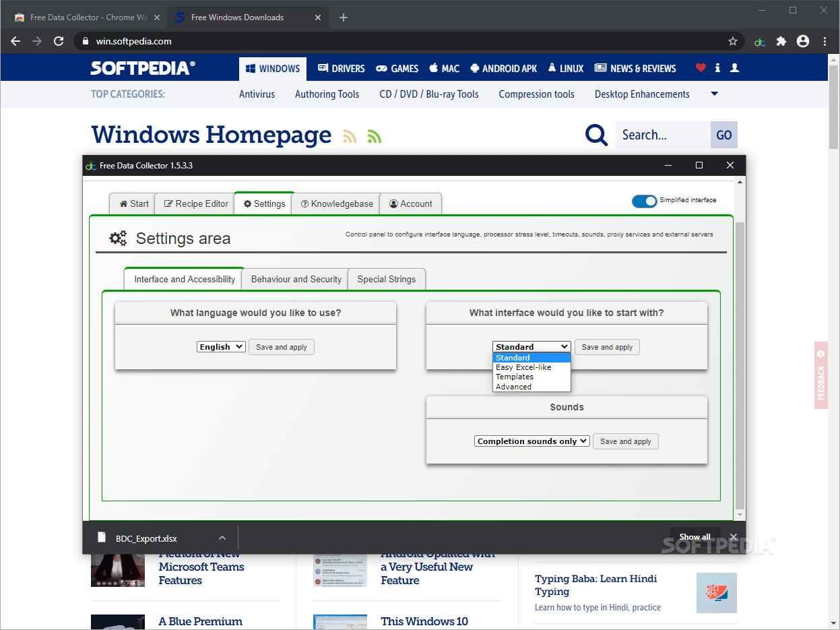Open the Linux section

coord(566,69)
